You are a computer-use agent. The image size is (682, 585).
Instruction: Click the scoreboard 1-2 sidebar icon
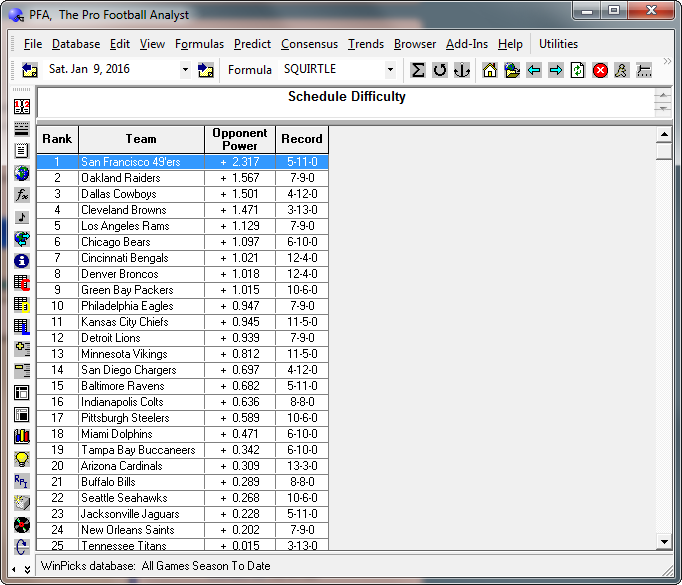click(x=22, y=107)
